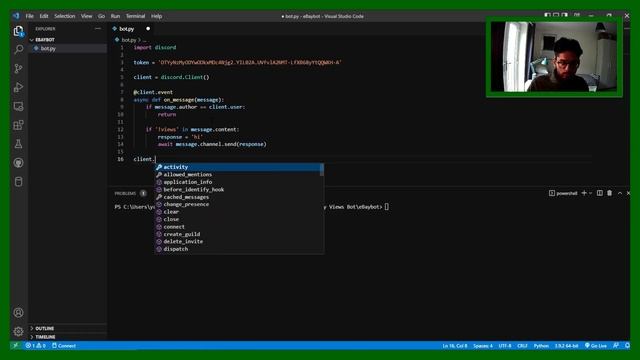Click the VS Code logo icon

pyautogui.click(x=16, y=16)
